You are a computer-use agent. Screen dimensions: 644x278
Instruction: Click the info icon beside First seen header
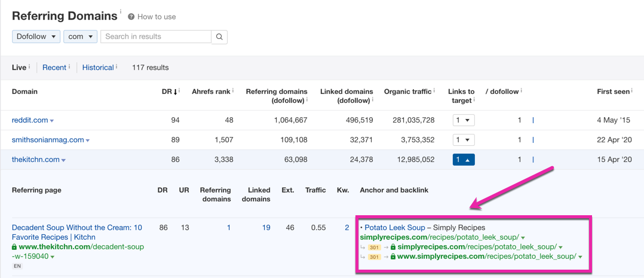[x=631, y=91]
